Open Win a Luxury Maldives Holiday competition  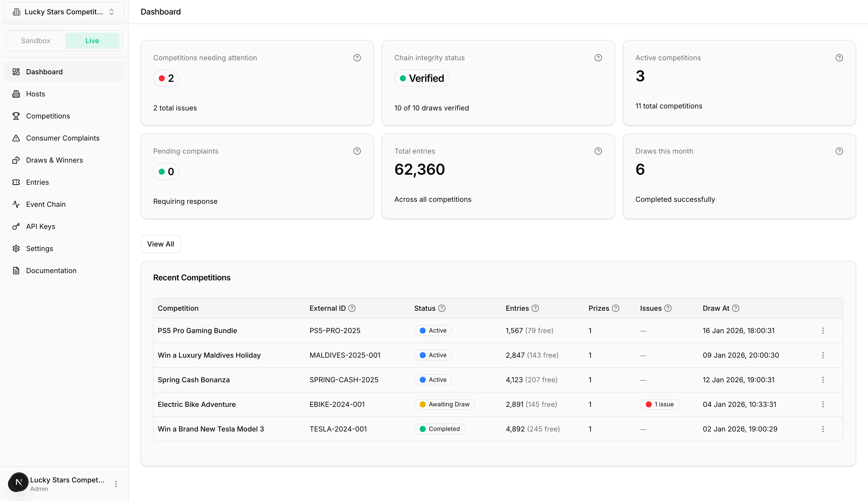click(209, 355)
